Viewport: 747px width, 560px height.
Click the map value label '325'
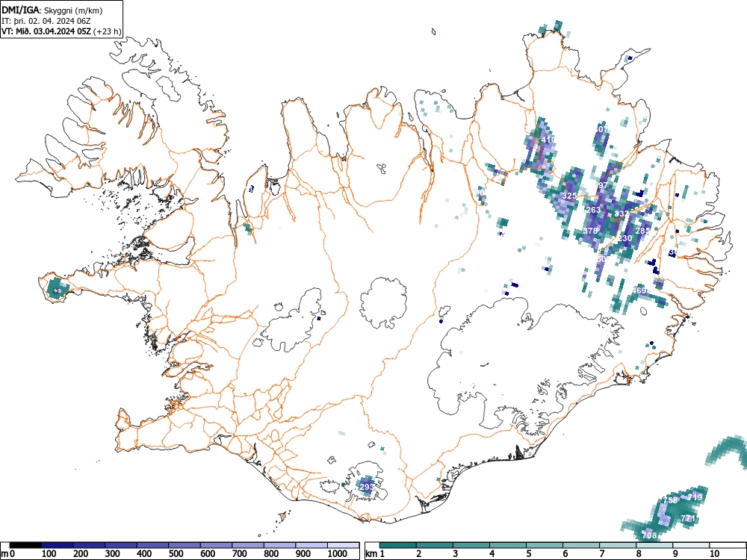click(569, 196)
